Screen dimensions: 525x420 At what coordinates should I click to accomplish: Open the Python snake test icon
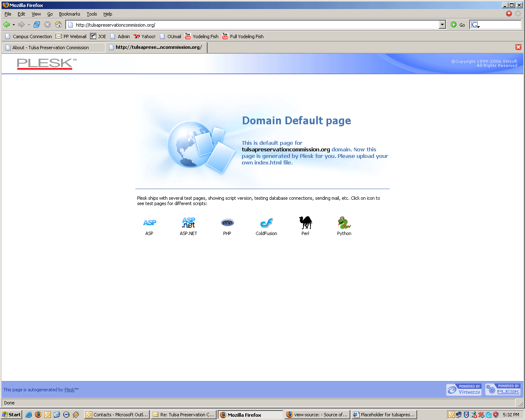click(344, 223)
